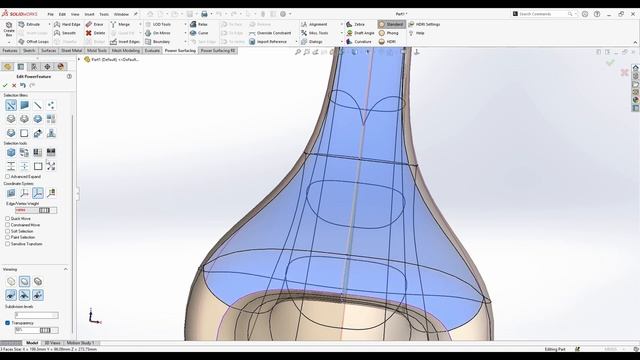Viewport: 640px width, 360px height.
Task: Click the red Delete tool
Action: tap(96, 33)
